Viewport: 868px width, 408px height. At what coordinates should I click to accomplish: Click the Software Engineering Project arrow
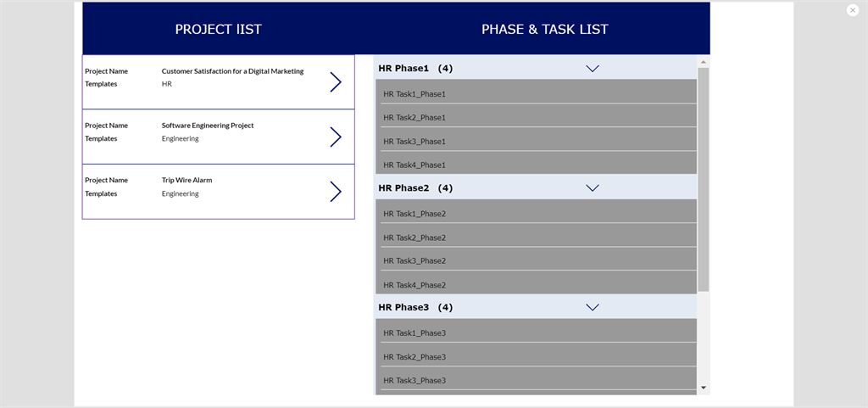[x=335, y=137]
